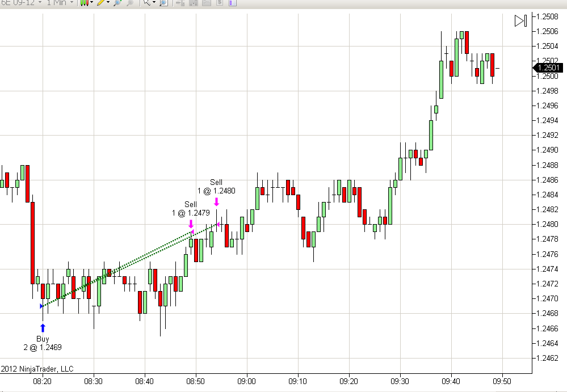Image resolution: width=567 pixels, height=392 pixels.
Task: Click the 09:50 time axis label
Action: tap(502, 381)
